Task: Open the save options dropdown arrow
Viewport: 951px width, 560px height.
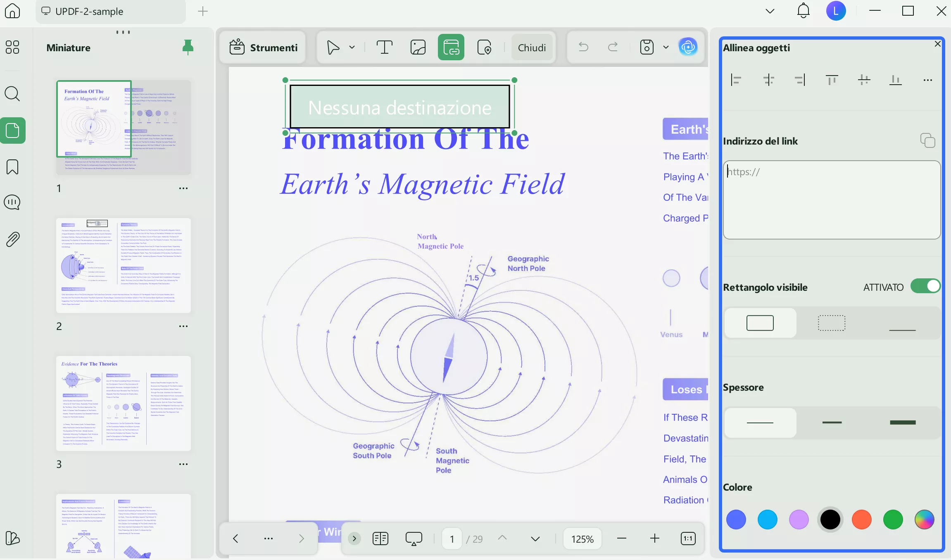Action: point(666,47)
